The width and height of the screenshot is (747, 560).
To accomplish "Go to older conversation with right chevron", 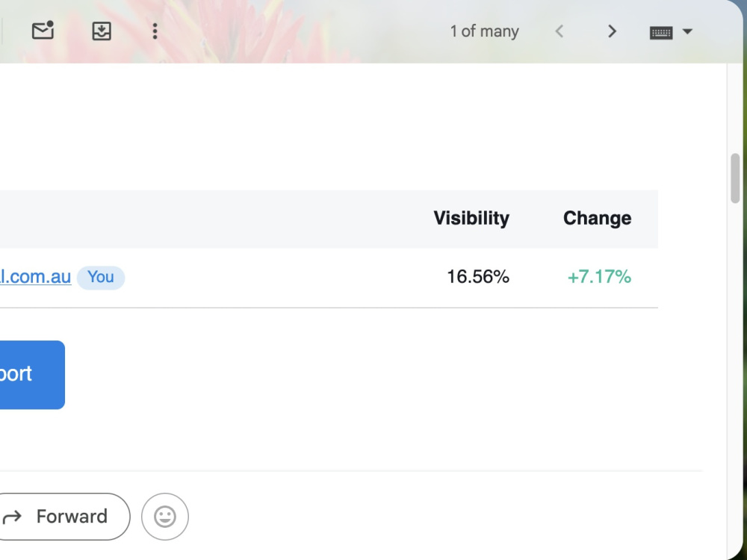I will (x=613, y=31).
